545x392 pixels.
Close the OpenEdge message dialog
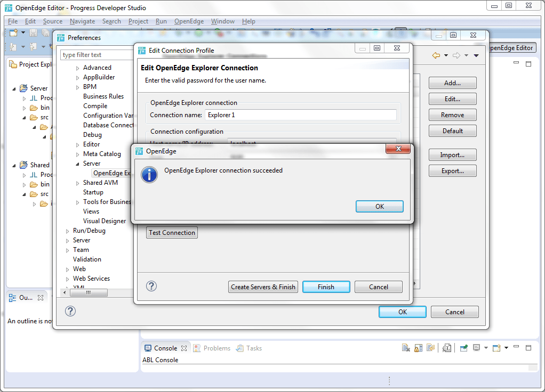coord(398,149)
